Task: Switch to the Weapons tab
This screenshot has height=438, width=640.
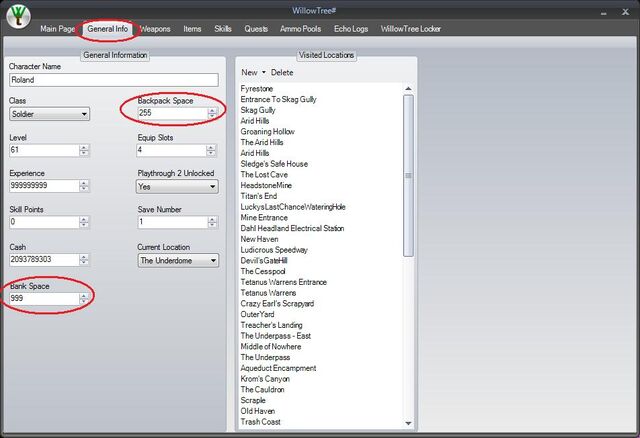Action: pos(155,29)
